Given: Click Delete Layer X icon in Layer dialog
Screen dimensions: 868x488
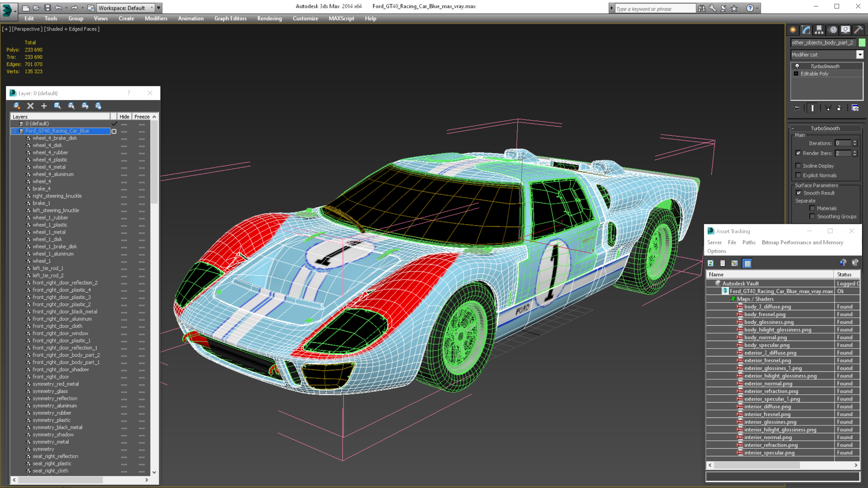Looking at the screenshot, I should point(30,106).
